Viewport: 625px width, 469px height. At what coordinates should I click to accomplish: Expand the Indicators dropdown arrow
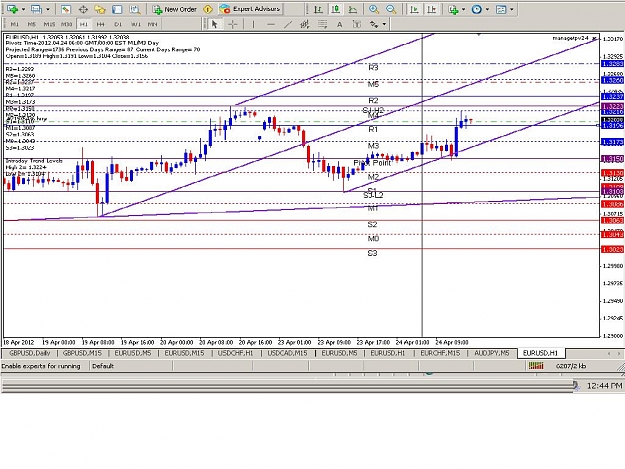point(463,9)
